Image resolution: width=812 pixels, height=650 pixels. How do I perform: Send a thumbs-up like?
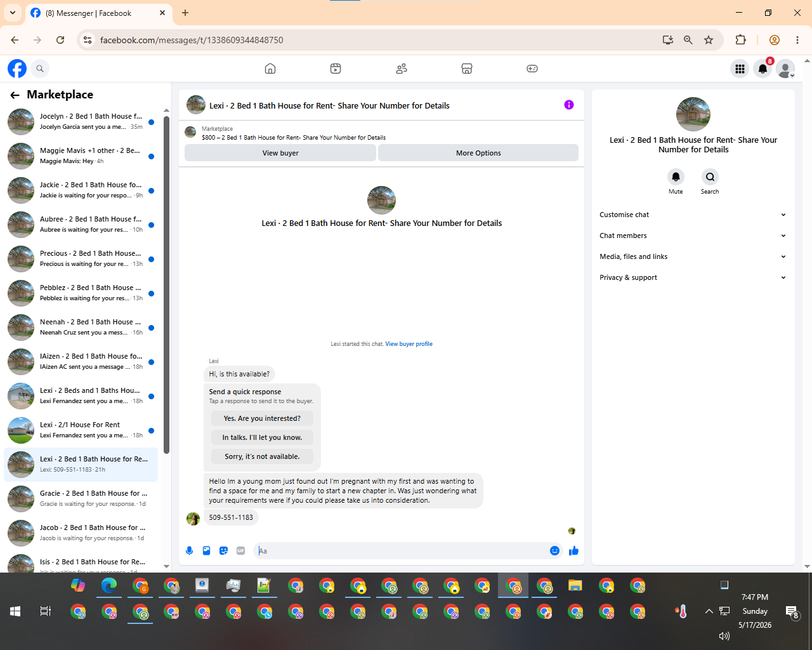[x=573, y=551]
